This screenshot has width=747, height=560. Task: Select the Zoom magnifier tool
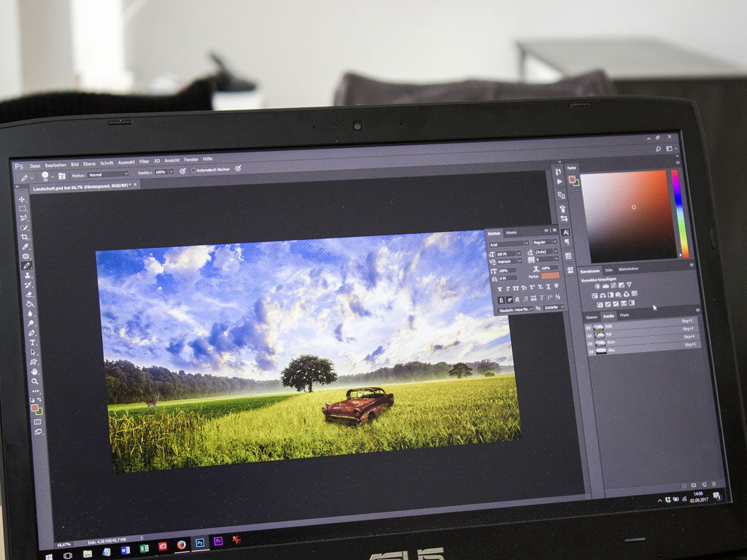35,381
